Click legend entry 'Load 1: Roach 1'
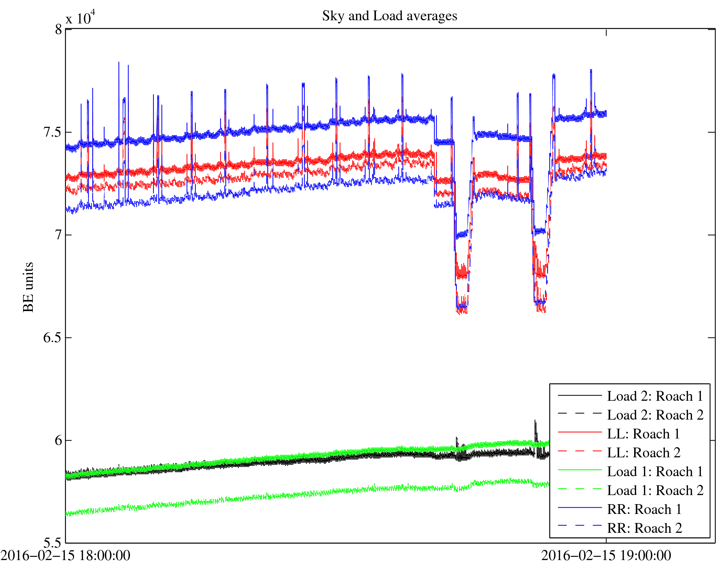 (x=655, y=472)
